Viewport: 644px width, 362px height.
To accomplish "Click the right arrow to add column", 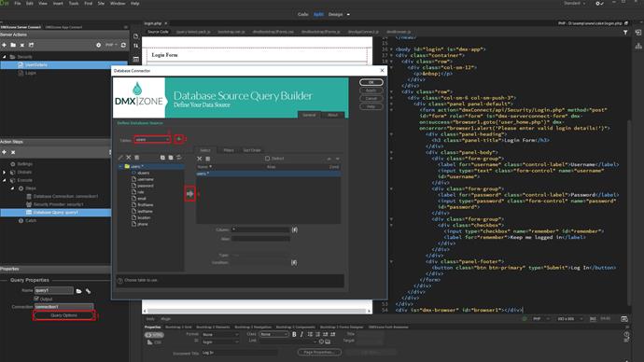I will click(189, 194).
